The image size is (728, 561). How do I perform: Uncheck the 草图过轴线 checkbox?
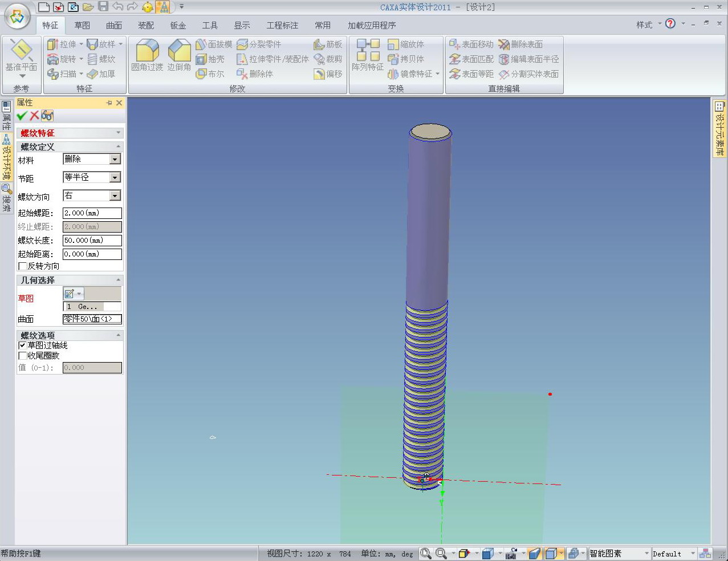tap(23, 345)
